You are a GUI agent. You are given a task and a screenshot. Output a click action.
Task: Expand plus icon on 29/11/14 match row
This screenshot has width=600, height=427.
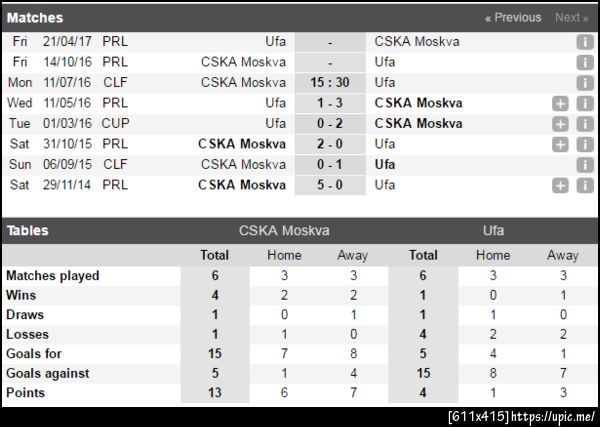click(561, 185)
